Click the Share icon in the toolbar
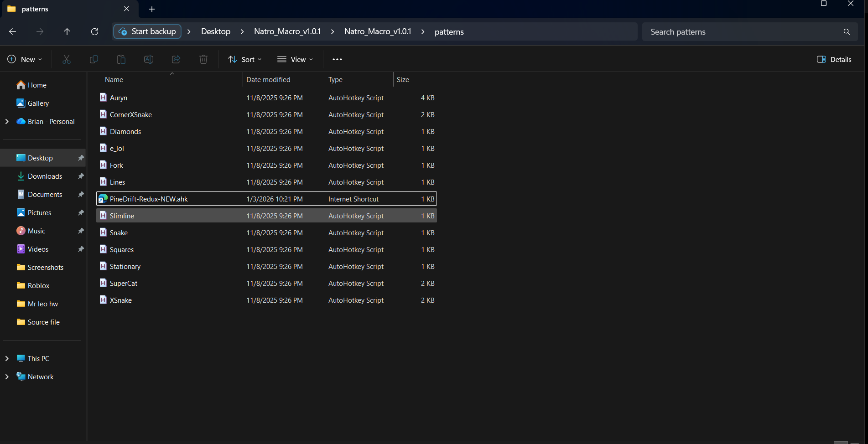The image size is (868, 444). 176,59
